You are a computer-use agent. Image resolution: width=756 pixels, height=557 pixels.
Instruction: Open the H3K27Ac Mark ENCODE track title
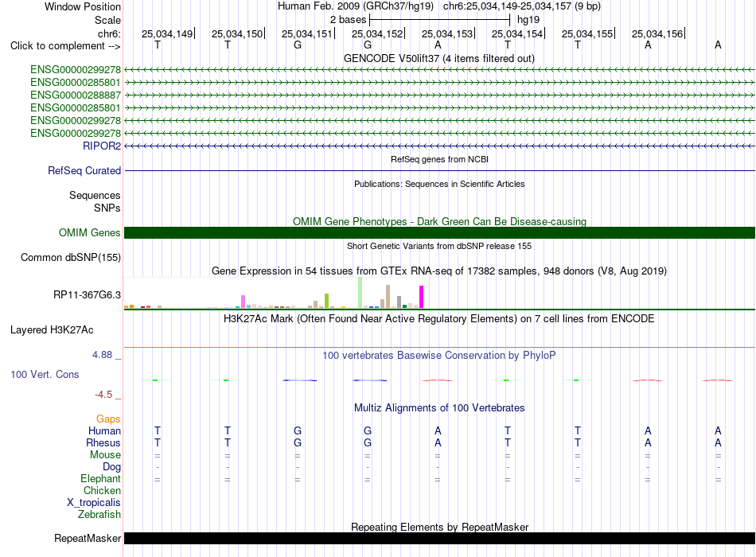[439, 319]
